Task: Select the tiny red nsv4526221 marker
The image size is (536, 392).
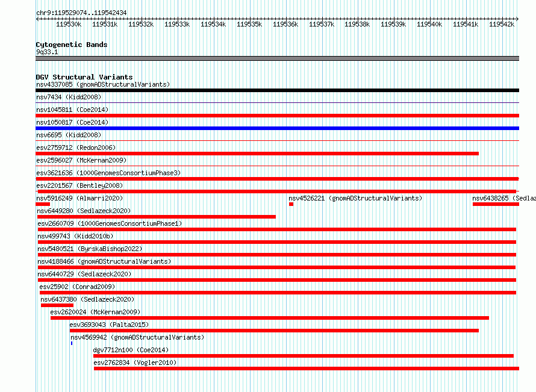Action: click(x=291, y=204)
